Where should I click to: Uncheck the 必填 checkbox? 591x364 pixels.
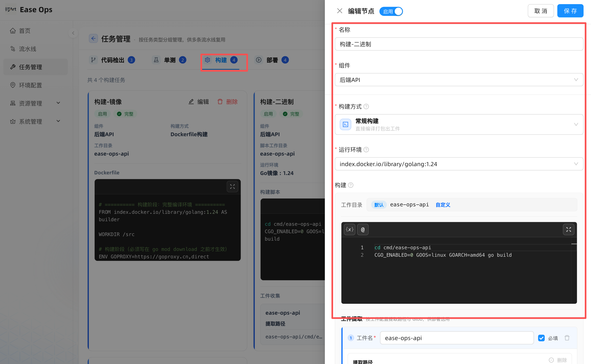pyautogui.click(x=541, y=338)
